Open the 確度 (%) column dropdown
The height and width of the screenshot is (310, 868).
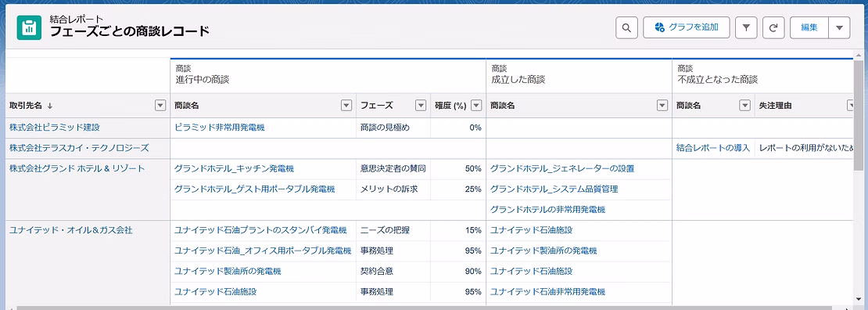point(475,106)
